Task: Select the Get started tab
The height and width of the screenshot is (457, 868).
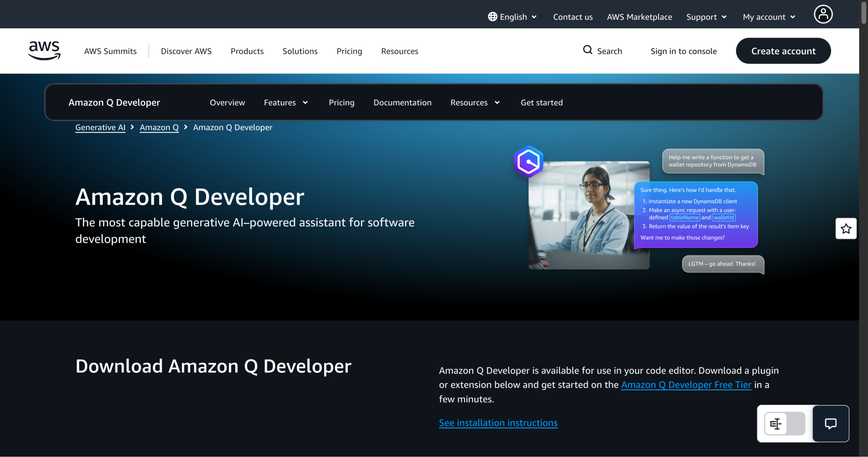Action: pyautogui.click(x=542, y=103)
